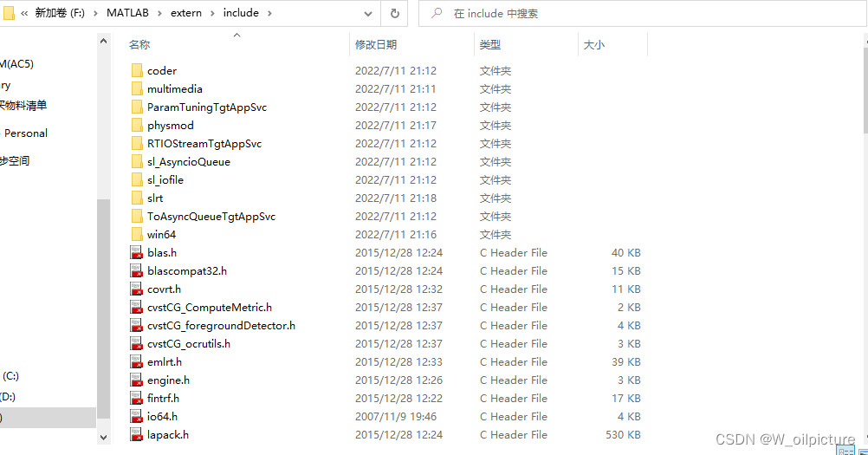
Task: Click the fintrf.h file icon
Action: [136, 398]
